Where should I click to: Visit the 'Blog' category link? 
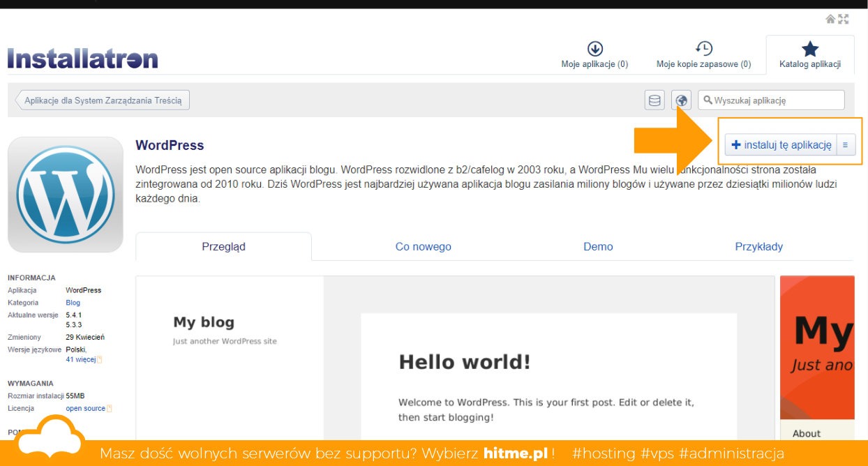pos(73,302)
